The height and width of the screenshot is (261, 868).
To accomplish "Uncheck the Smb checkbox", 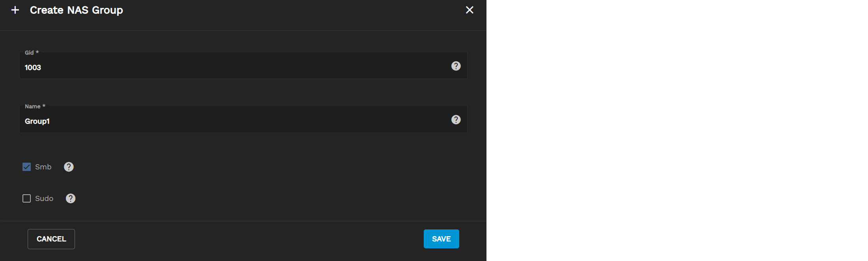I will pyautogui.click(x=26, y=167).
